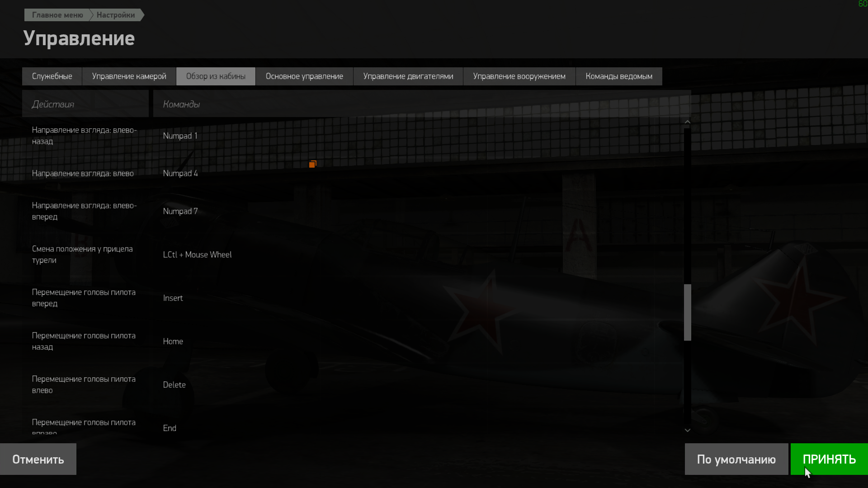Open Основное управление tab
Screen dimensions: 868x488
point(304,76)
